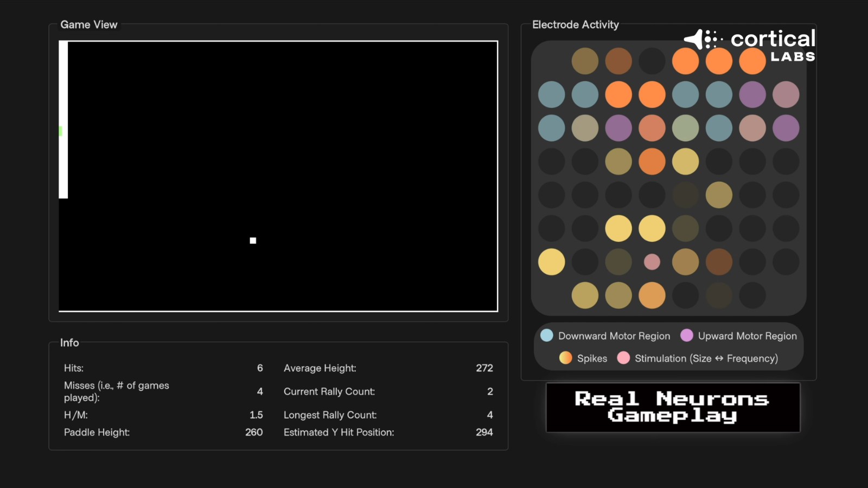Click the cortical LABS text logo
The height and width of the screenshot is (488, 868).
tap(773, 44)
